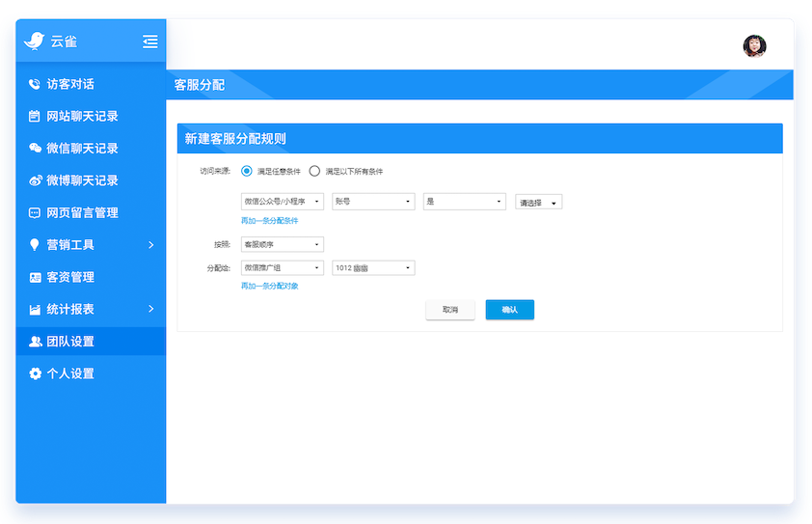This screenshot has width=812, height=524.
Task: Open the 是 condition dropdown
Action: [465, 201]
